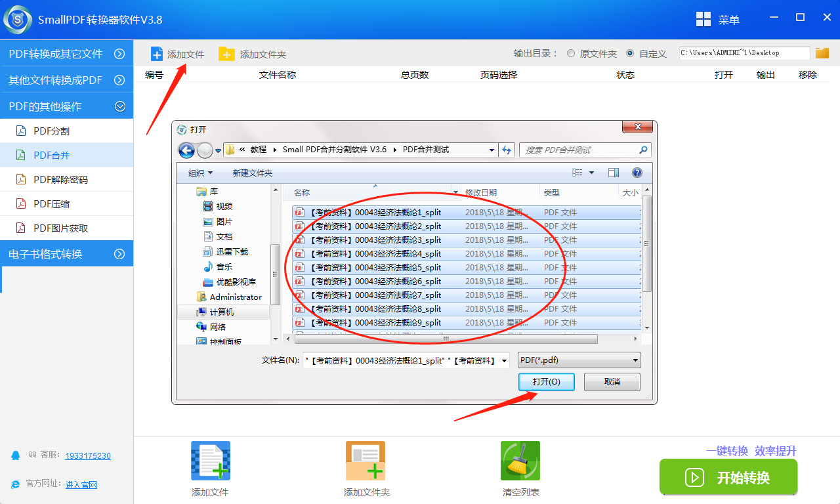
Task: Open the 进入官网 link
Action: click(x=81, y=485)
